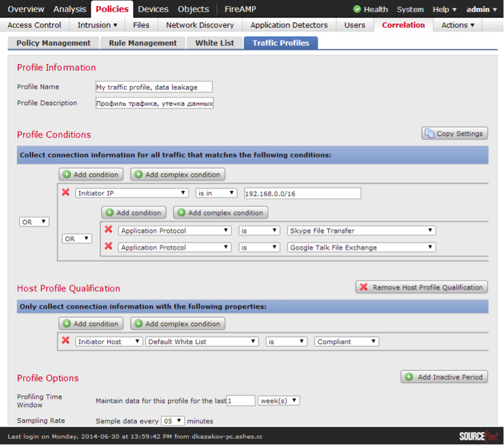Image resolution: width=504 pixels, height=445 pixels.
Task: Switch to Policy Management tab
Action: coord(54,43)
